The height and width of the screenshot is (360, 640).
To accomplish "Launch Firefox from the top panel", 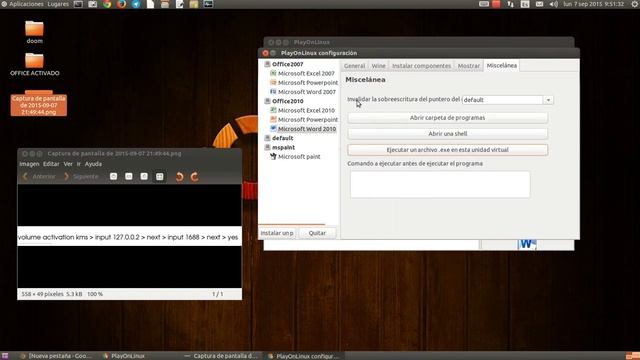I will pyautogui.click(x=122, y=4).
